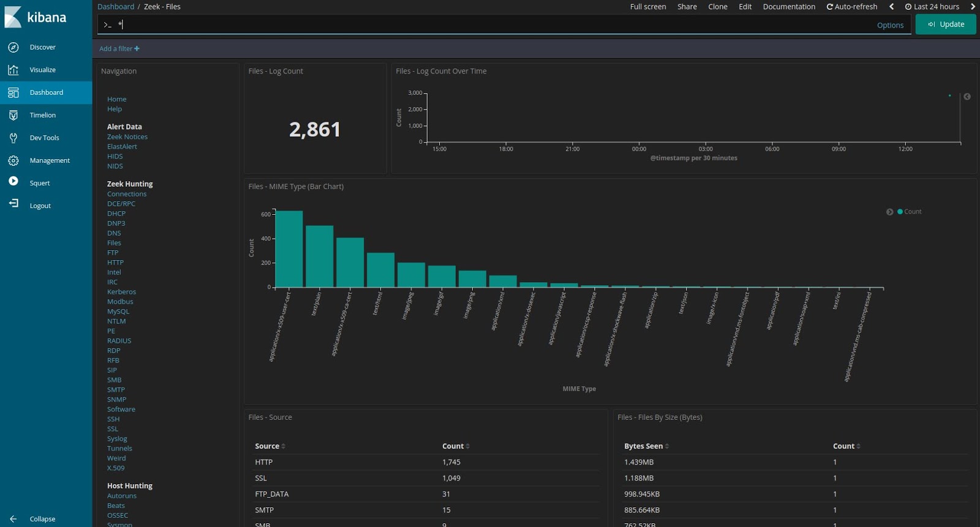980x527 pixels.
Task: Sort Files - Source by Count column
Action: pos(456,446)
